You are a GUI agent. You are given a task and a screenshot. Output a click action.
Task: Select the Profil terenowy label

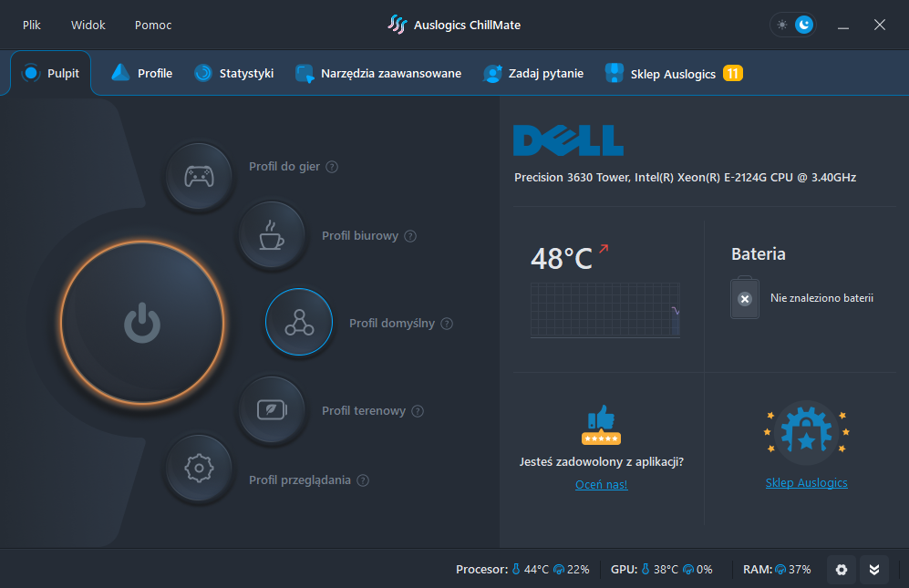pos(364,410)
